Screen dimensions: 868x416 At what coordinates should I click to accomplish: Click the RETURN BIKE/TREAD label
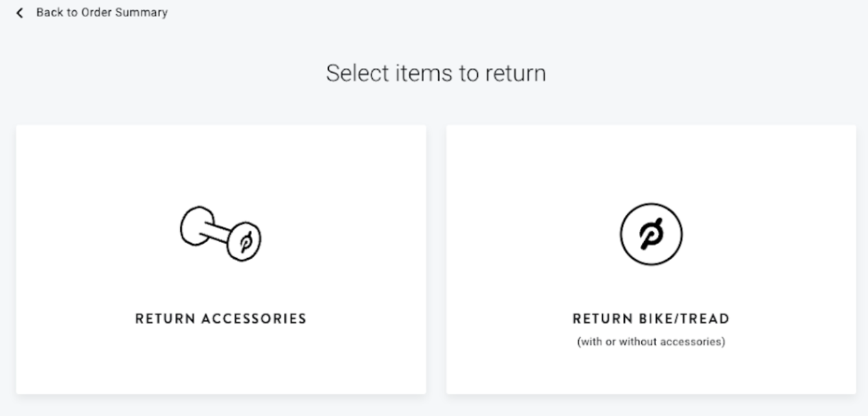[x=650, y=318]
